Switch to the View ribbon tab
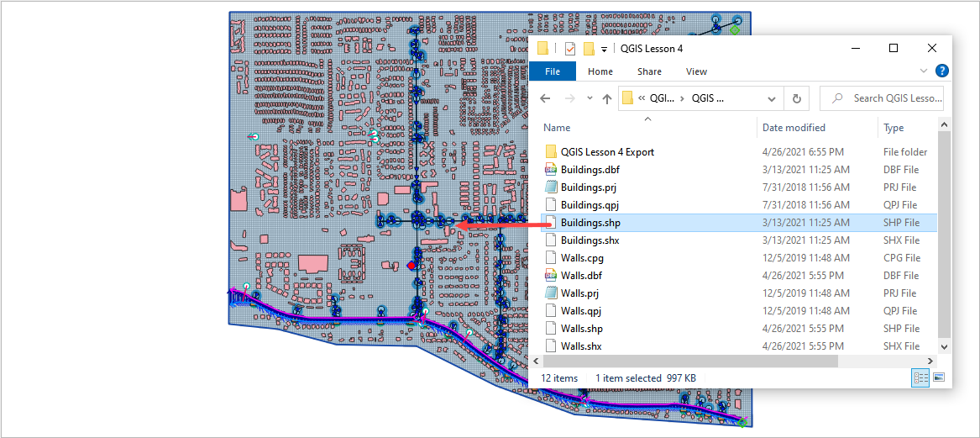The height and width of the screenshot is (438, 980). pyautogui.click(x=696, y=71)
